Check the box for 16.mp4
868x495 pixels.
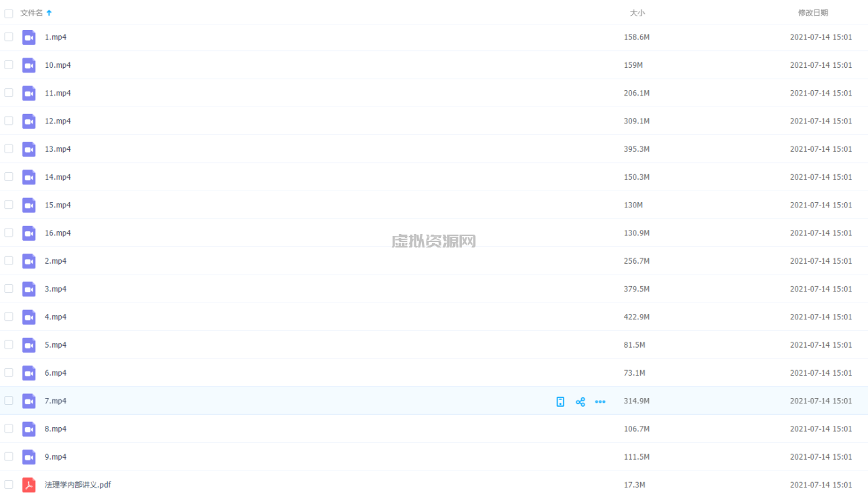click(x=9, y=233)
